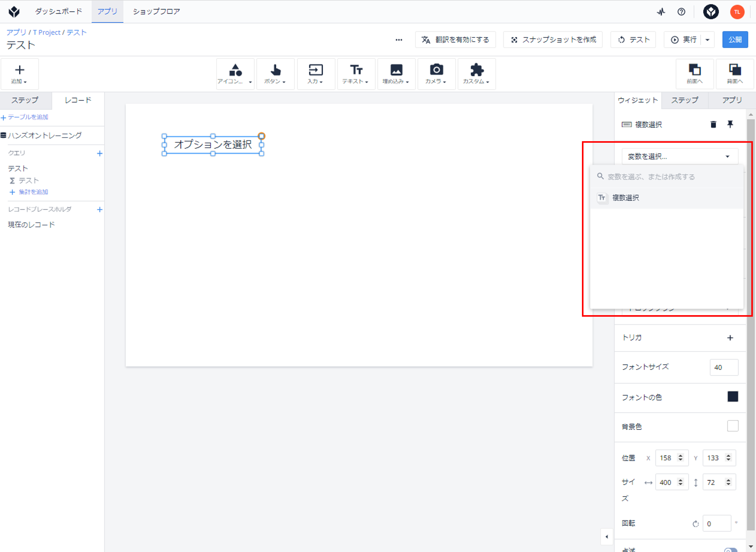Viewport: 756px width, 552px height.
Task: Add a trigger with the トリガ plus icon
Action: [x=730, y=338]
